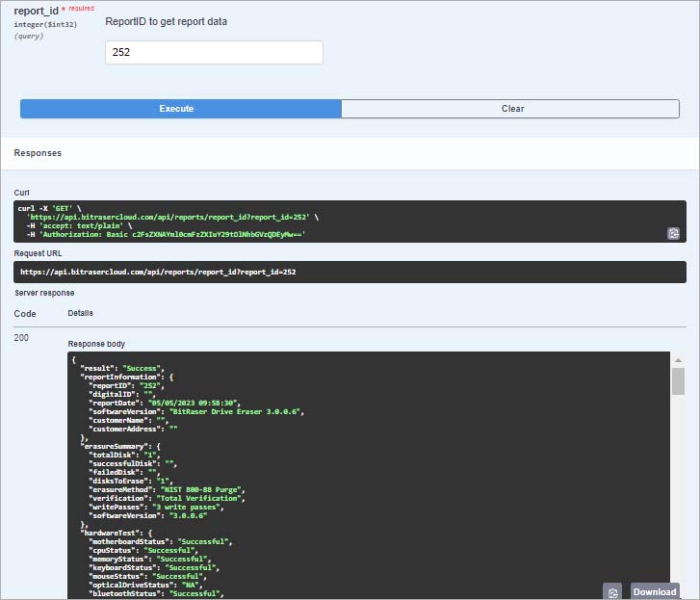Grab the response body scrollbar thumb
700x600 pixels.
coord(678,381)
